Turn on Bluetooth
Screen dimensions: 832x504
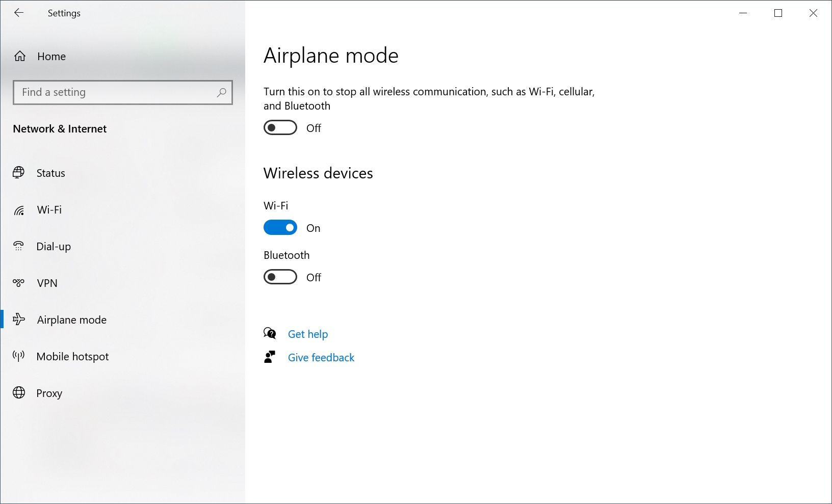tap(280, 277)
